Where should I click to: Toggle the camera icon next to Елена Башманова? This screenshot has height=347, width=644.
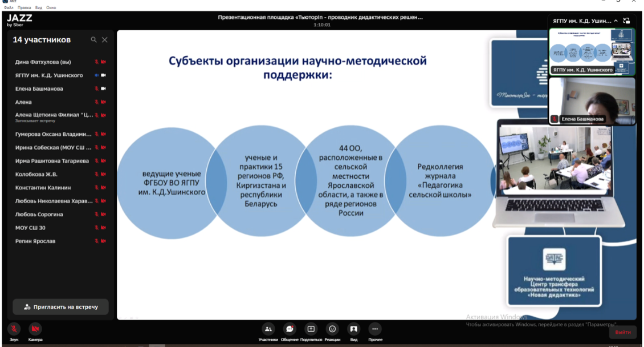click(x=104, y=89)
